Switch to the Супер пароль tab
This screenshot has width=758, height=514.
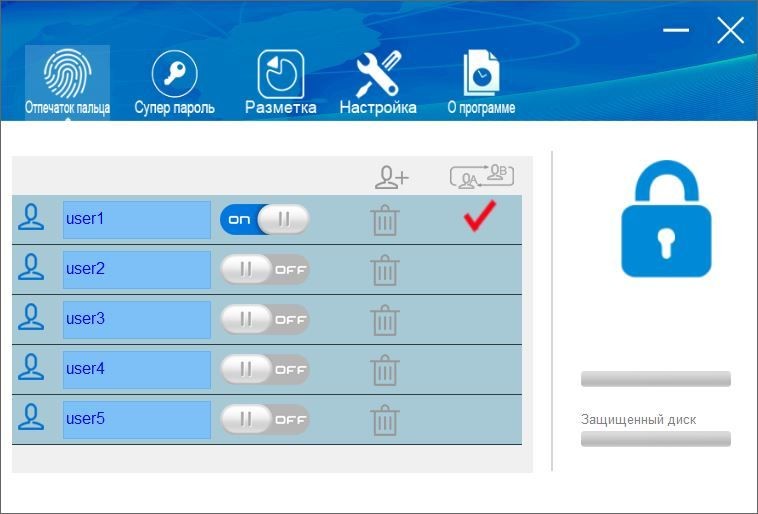tap(175, 82)
